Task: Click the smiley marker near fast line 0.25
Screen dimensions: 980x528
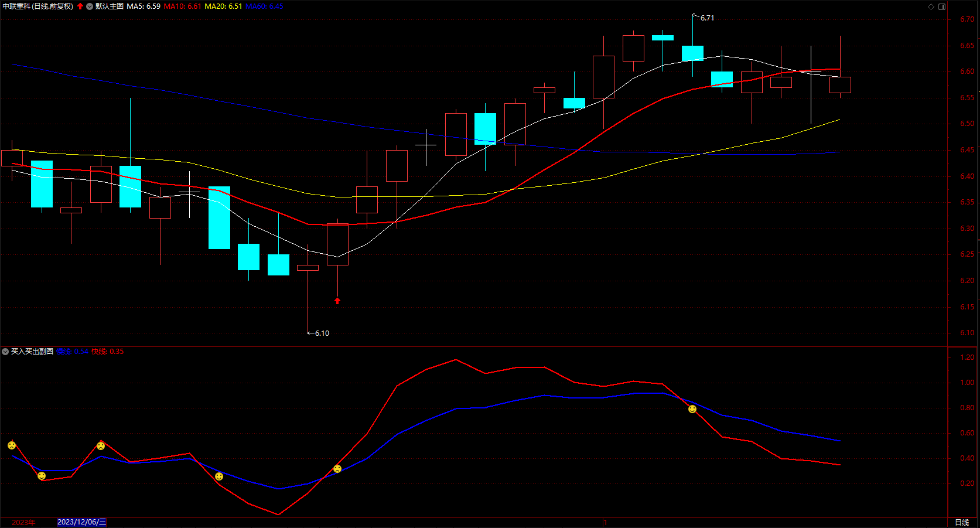Action: (x=42, y=476)
